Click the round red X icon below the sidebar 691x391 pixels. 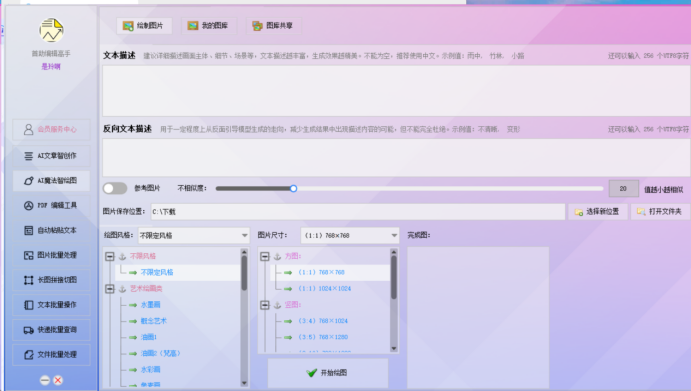pyautogui.click(x=58, y=380)
